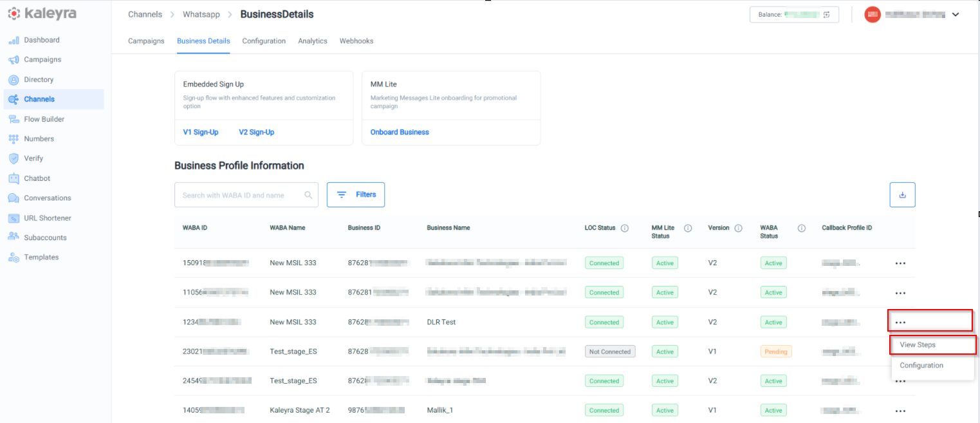Click Connected badge in Mallik_1 row
This screenshot has height=423, width=980.
[604, 410]
